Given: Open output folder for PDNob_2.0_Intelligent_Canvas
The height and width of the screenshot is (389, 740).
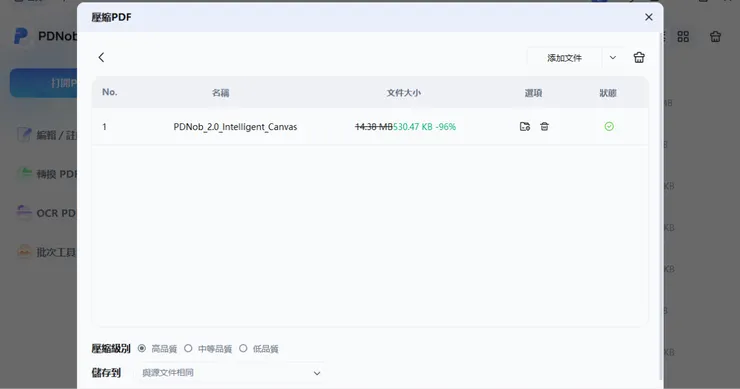Looking at the screenshot, I should (x=525, y=127).
